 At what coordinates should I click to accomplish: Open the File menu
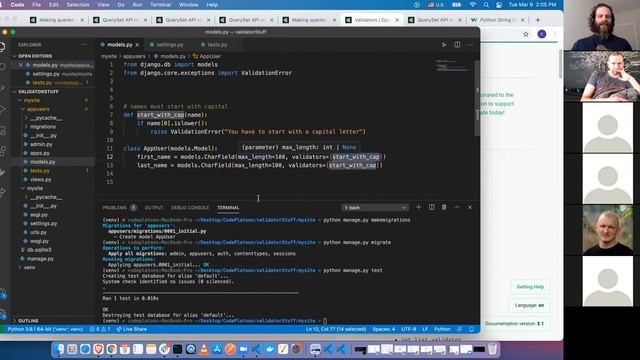36,4
